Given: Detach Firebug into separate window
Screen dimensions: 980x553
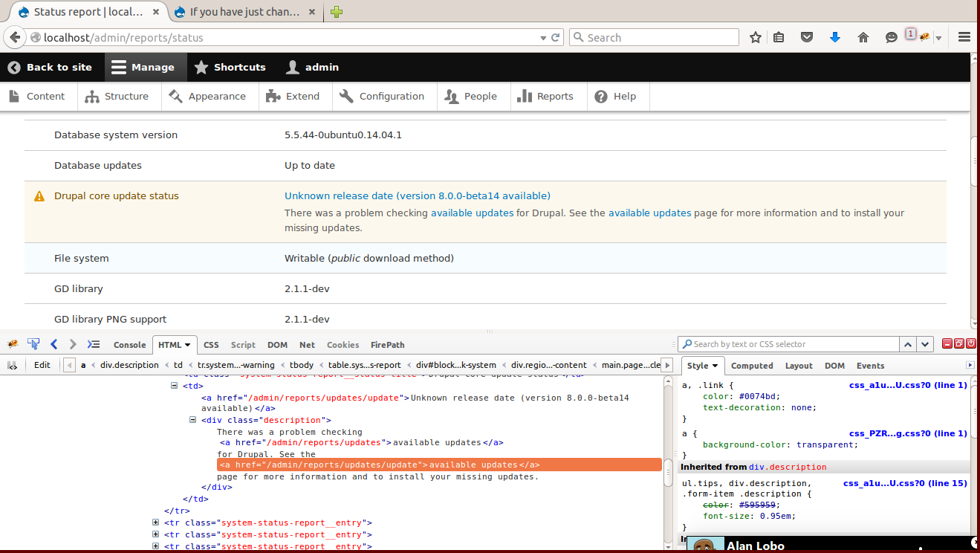Looking at the screenshot, I should coord(959,343).
